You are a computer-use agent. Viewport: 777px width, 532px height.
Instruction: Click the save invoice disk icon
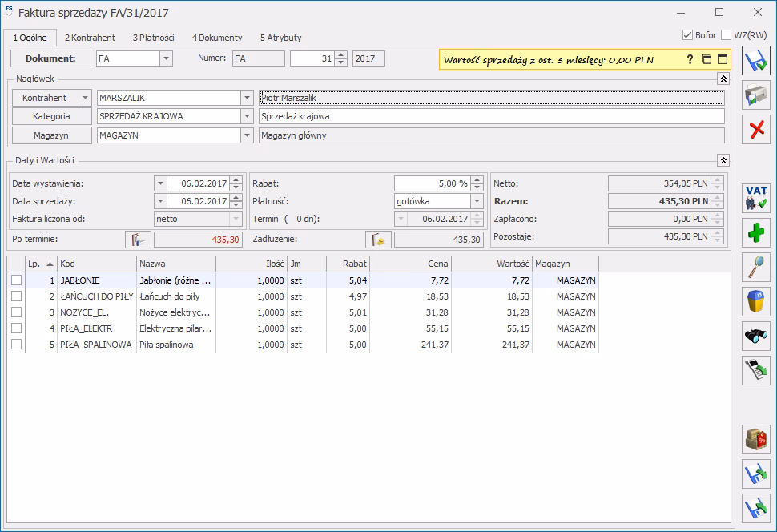click(756, 61)
